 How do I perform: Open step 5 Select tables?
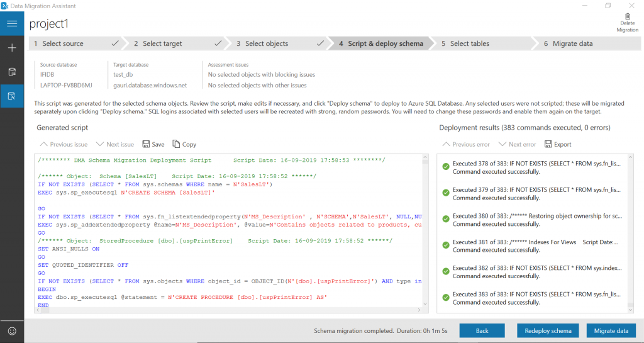(483, 43)
